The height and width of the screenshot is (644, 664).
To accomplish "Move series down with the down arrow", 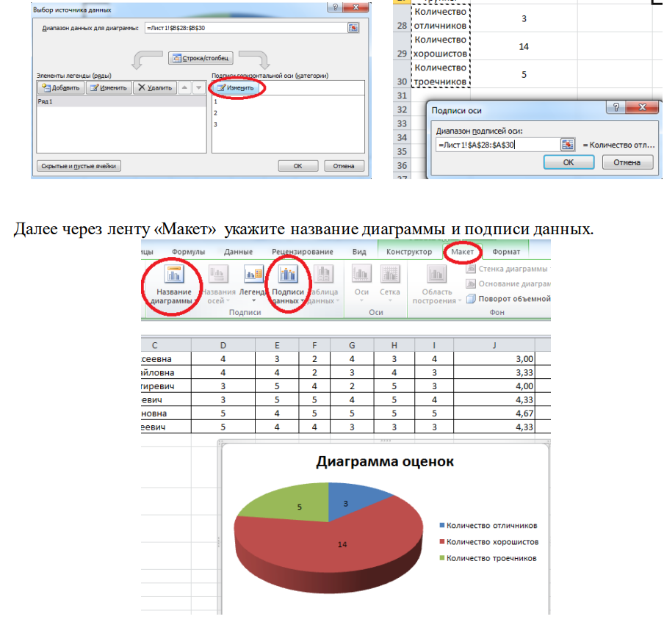I will click(x=199, y=88).
